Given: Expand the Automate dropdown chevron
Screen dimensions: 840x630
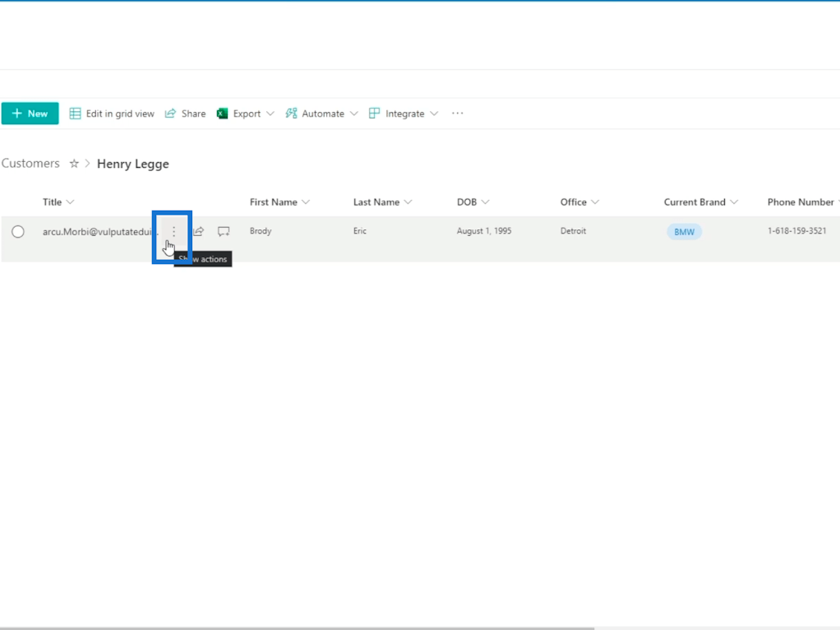Looking at the screenshot, I should (353, 113).
